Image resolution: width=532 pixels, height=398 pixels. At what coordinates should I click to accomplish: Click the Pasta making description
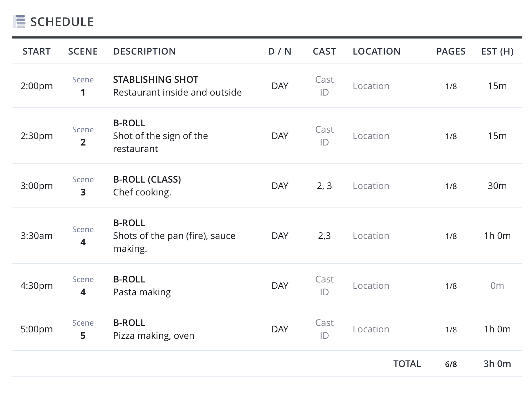click(142, 292)
